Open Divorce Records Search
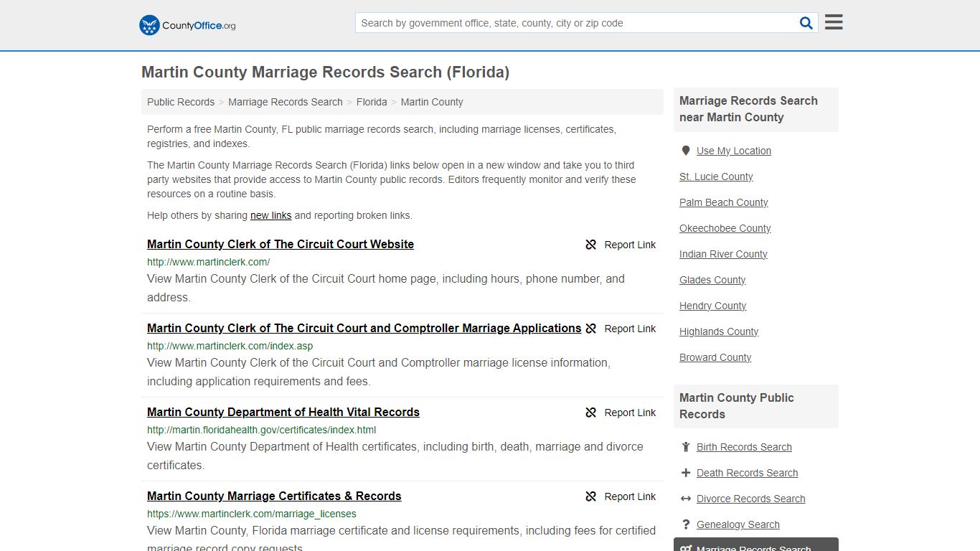The width and height of the screenshot is (980, 551). [751, 499]
